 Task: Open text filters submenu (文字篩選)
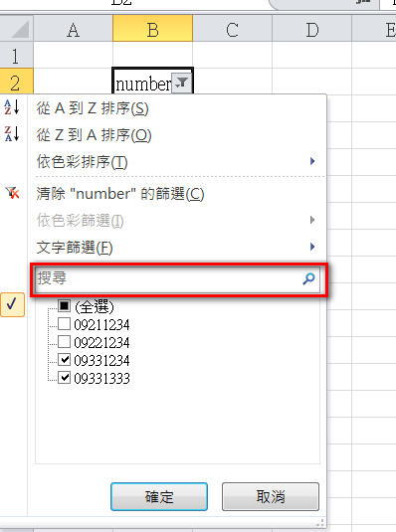coord(75,248)
